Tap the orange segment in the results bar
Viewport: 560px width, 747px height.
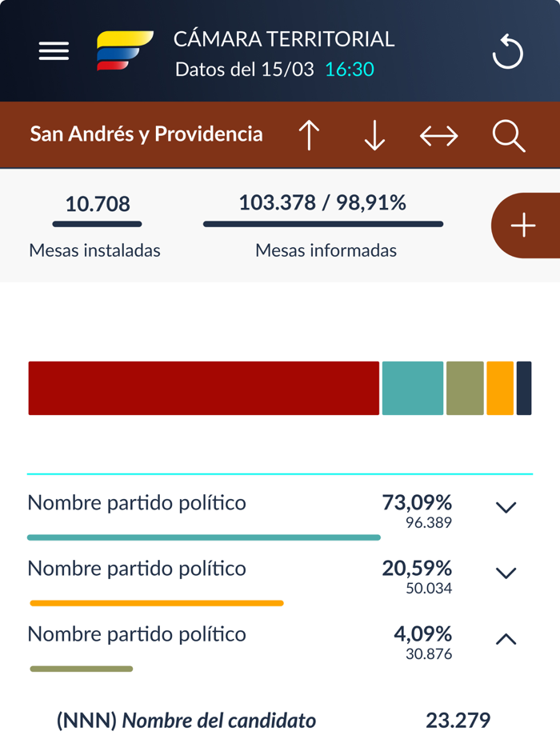click(501, 388)
